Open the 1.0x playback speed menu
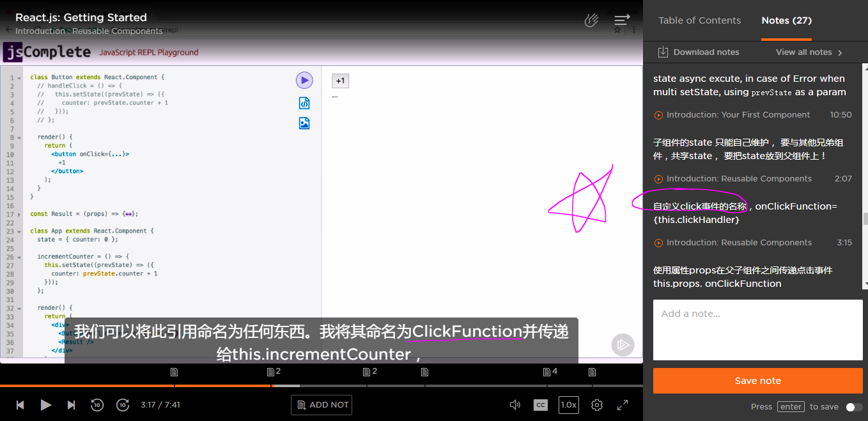This screenshot has height=421, width=868. (568, 404)
